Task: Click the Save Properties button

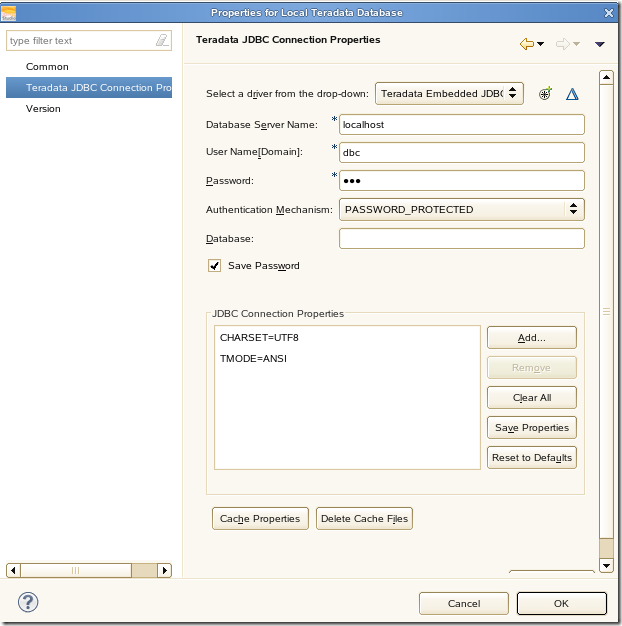Action: point(531,427)
